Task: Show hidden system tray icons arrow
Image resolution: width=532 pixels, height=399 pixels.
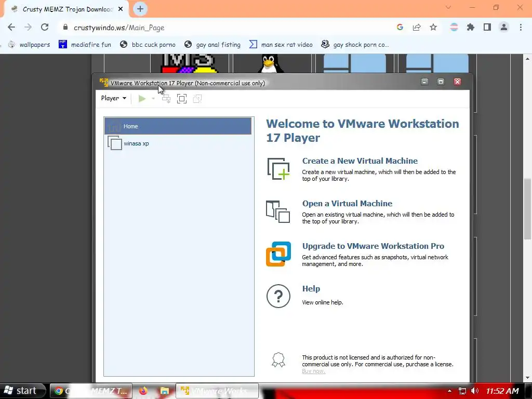Action: coord(449,391)
